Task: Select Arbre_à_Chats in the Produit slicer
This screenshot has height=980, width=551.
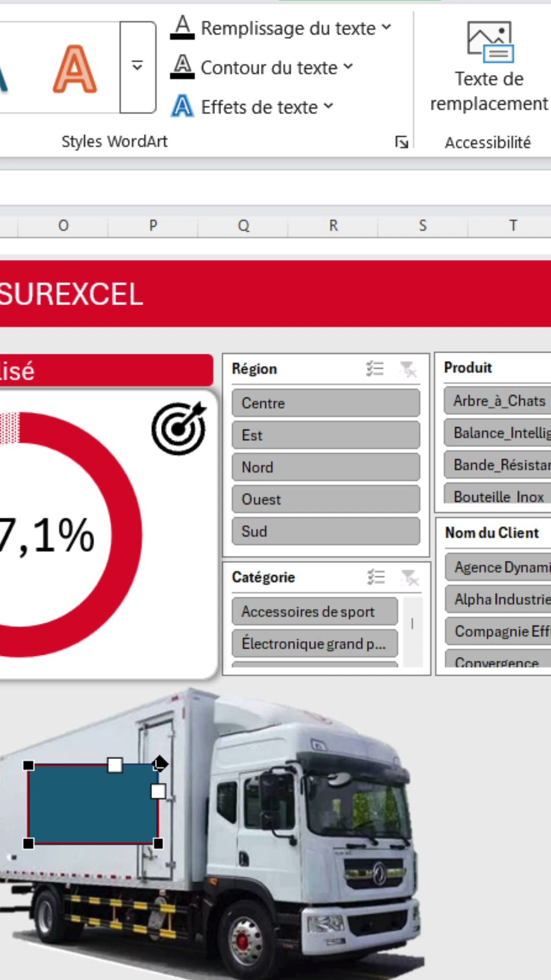Action: (x=497, y=401)
